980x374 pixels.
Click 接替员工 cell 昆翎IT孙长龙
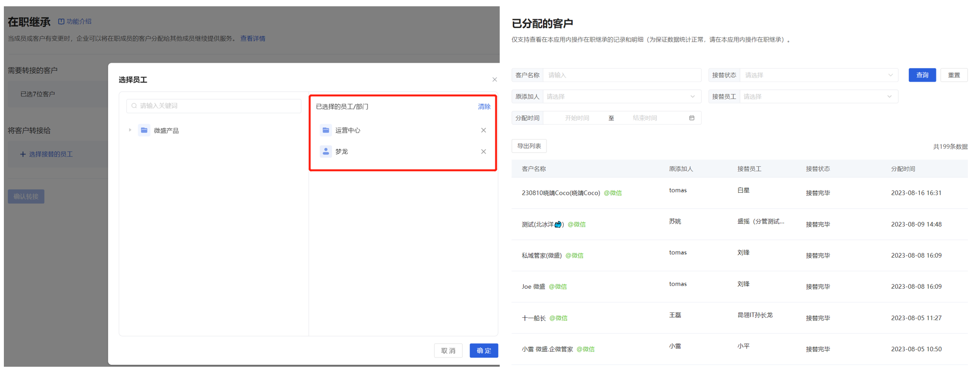click(755, 315)
